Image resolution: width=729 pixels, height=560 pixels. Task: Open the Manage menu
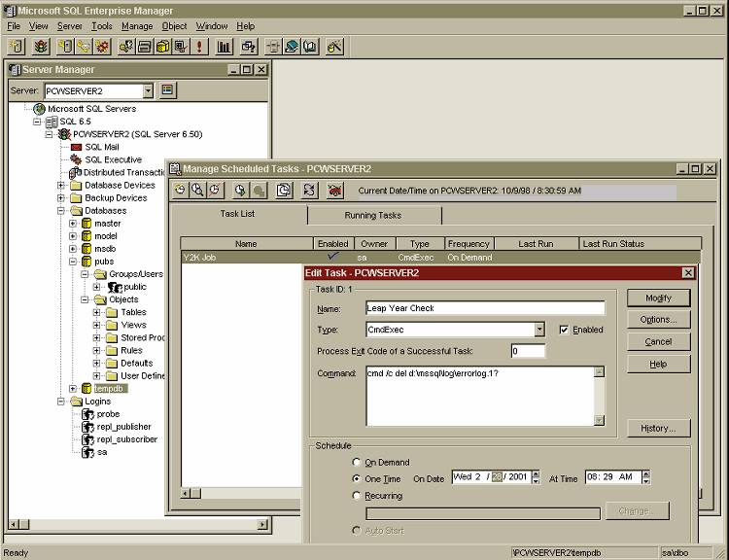[x=137, y=26]
